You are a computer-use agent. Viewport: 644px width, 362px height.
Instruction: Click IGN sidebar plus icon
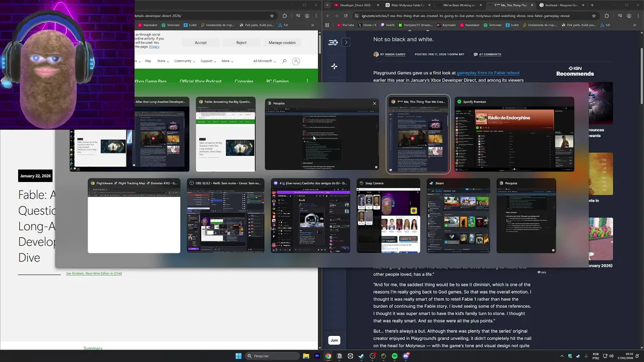[x=334, y=66]
